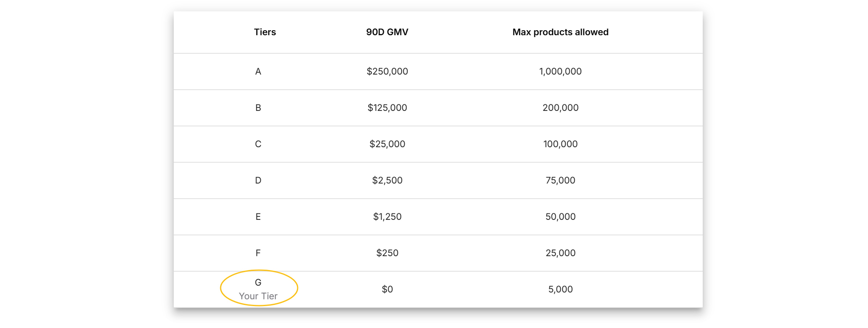Select tier letter 'C' cell
This screenshot has width=868, height=328.
coord(258,144)
